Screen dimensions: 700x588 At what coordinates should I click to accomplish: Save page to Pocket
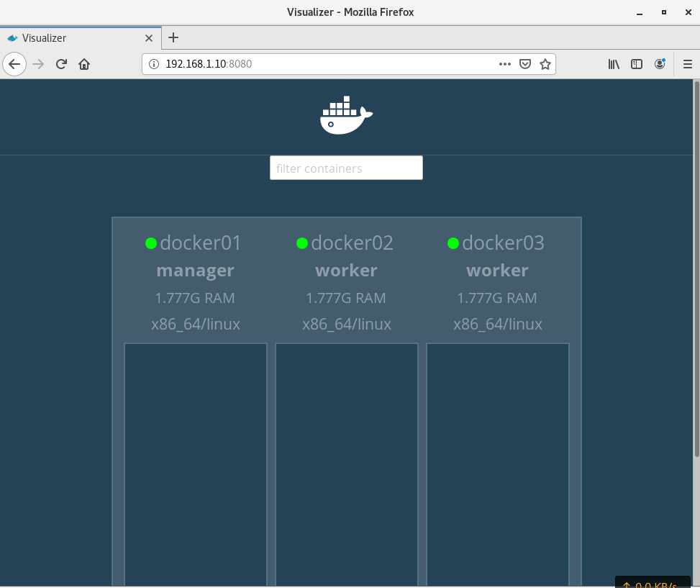coord(525,64)
